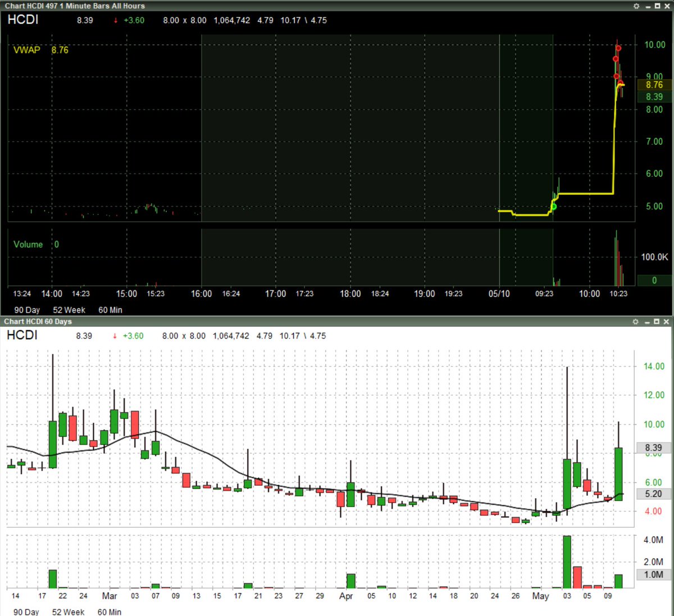Click '4.0M' label on 60 Days volume axis
The width and height of the screenshot is (674, 616).
(x=653, y=540)
